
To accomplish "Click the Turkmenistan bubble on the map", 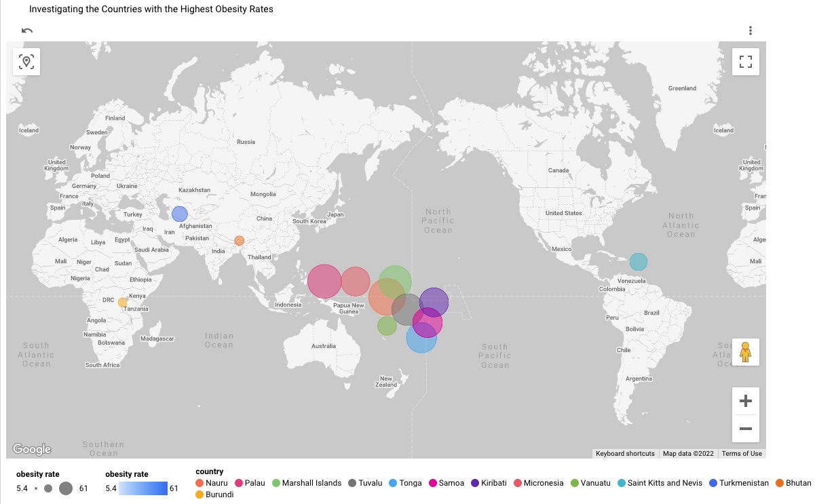I will click(x=179, y=214).
